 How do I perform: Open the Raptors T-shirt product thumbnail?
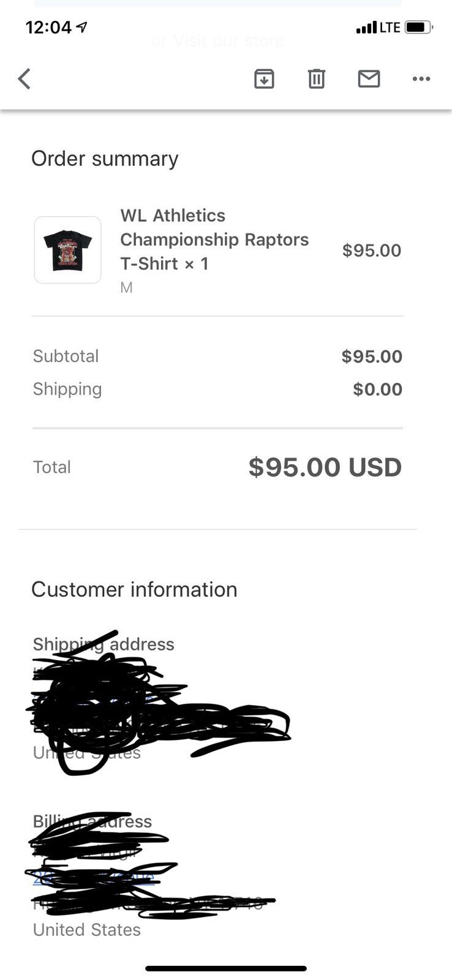tap(67, 250)
